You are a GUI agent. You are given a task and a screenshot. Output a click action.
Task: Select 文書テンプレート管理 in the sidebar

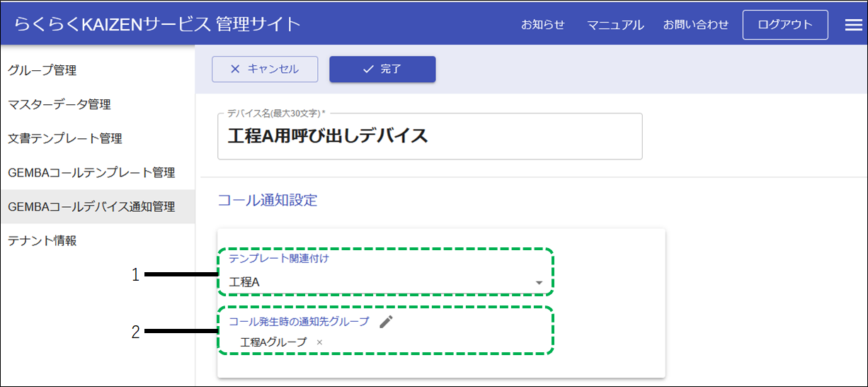point(98,138)
